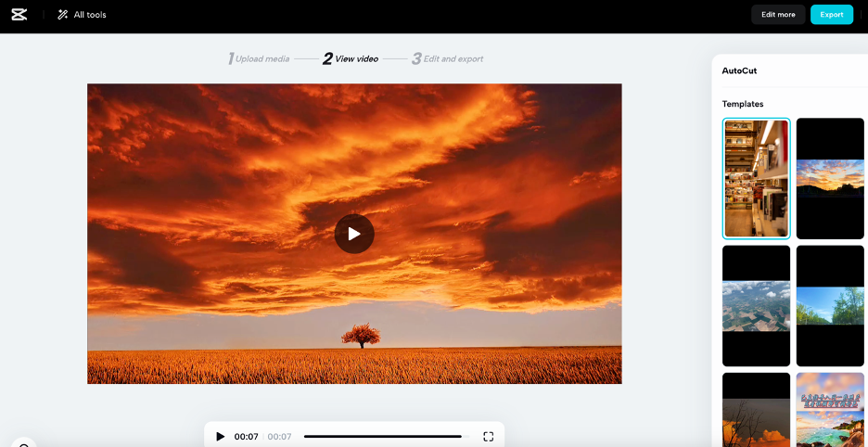Click the red sunset video preview
868x447 pixels.
(x=354, y=234)
